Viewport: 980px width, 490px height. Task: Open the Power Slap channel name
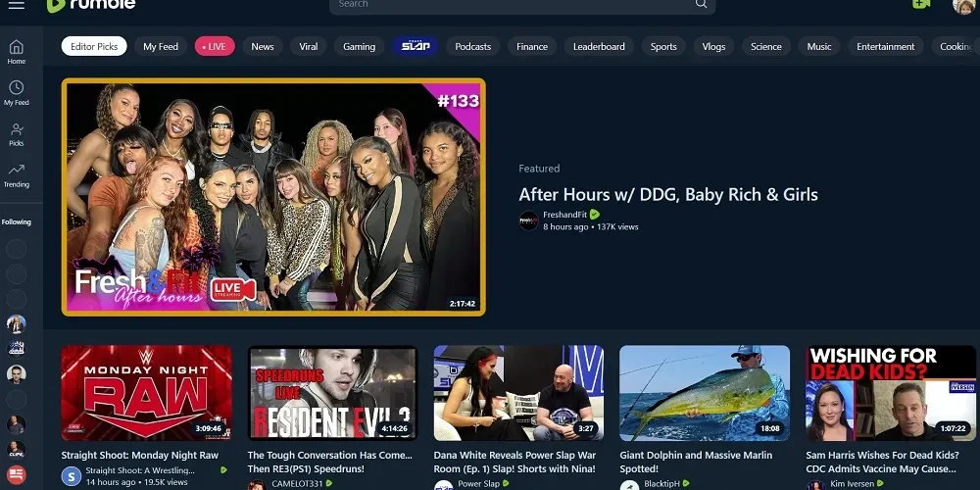[479, 484]
